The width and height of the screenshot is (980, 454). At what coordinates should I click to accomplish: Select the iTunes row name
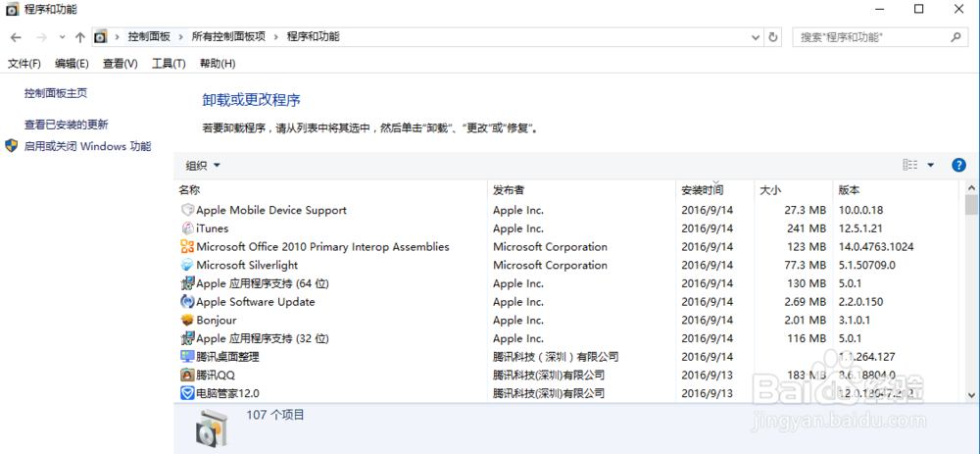(x=213, y=228)
